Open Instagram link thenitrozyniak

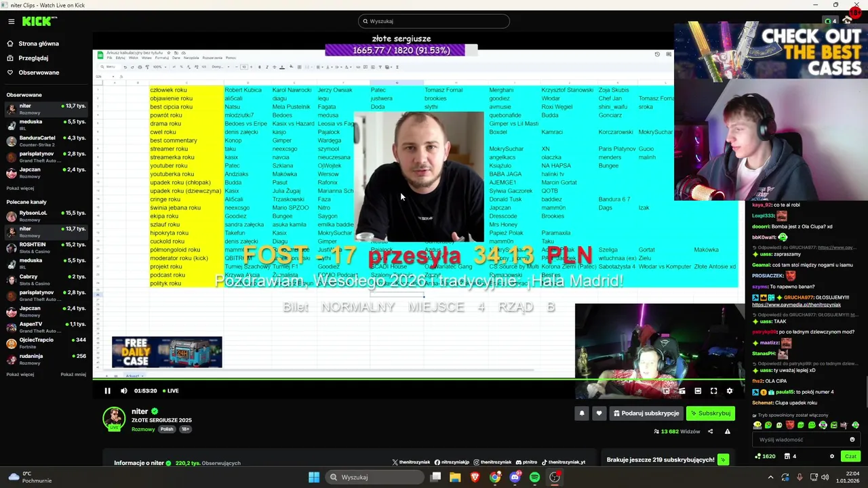pos(492,462)
